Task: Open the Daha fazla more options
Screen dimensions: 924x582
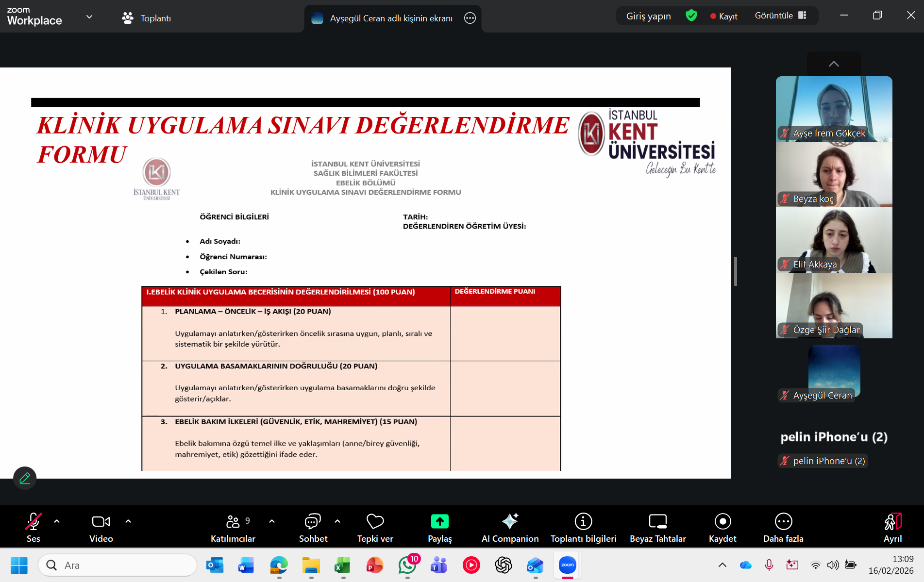Action: tap(783, 527)
